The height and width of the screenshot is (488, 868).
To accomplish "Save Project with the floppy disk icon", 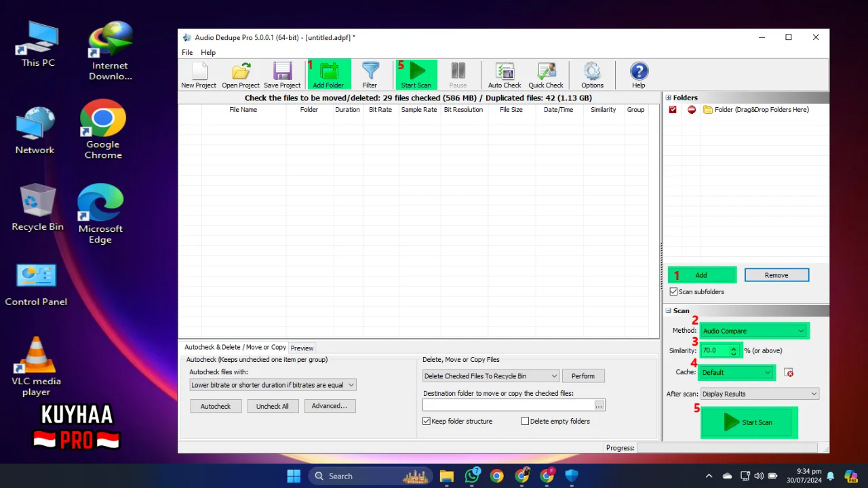I will [282, 75].
